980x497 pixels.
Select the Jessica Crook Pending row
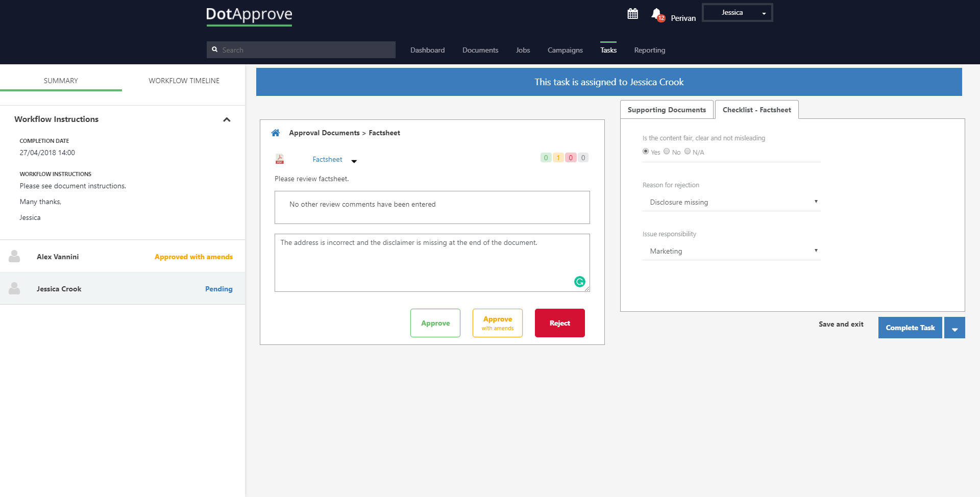(122, 288)
